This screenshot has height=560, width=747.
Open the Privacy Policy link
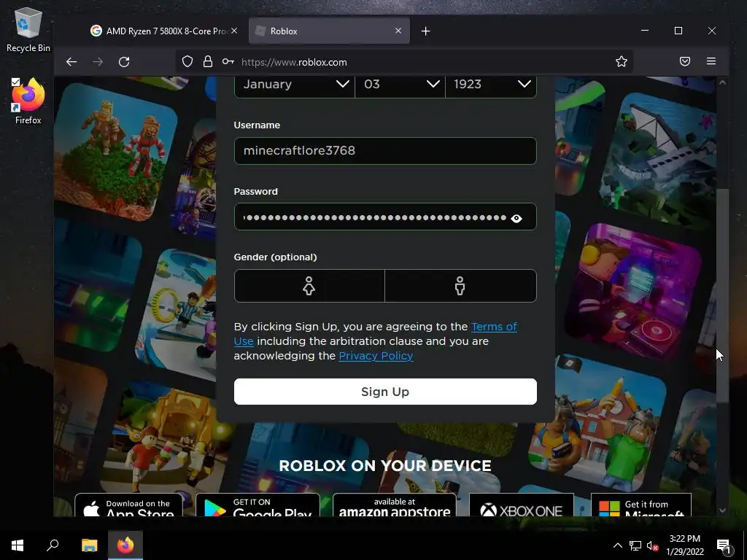pyautogui.click(x=376, y=356)
